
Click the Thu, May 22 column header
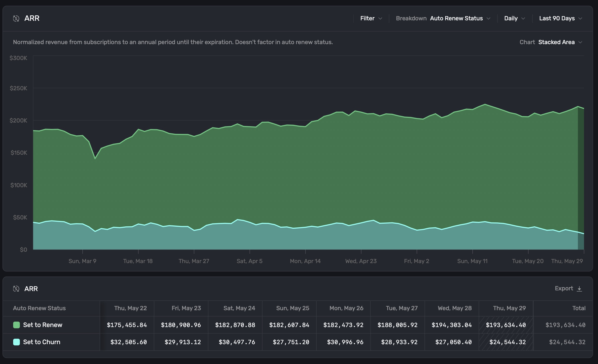coord(130,308)
